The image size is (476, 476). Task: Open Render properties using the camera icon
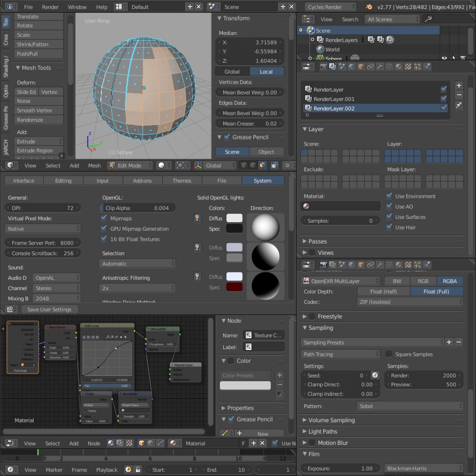point(324,66)
